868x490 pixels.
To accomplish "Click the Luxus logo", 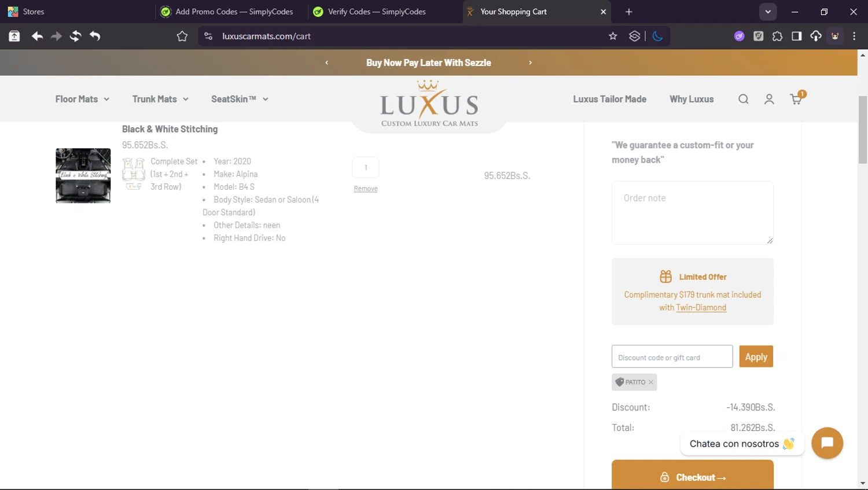I will tap(429, 104).
